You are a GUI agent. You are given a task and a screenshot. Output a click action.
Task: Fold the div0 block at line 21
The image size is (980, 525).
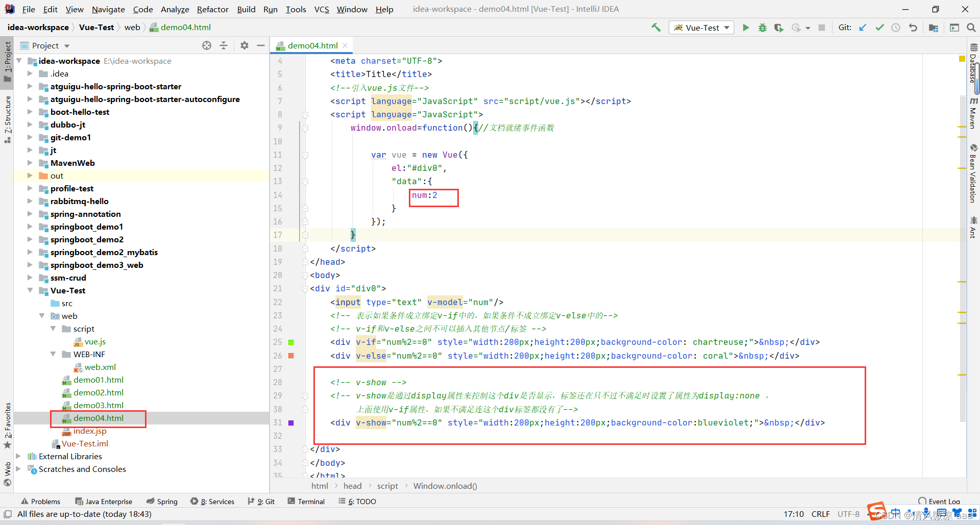point(305,289)
